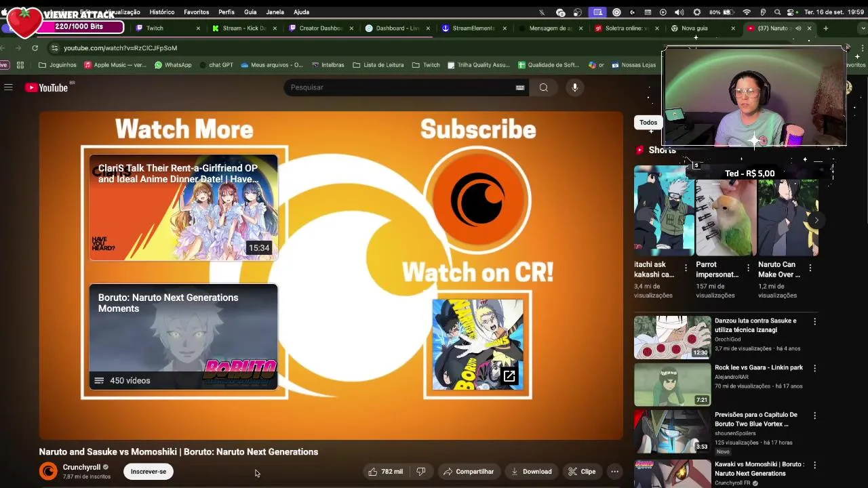Click the Clipe button
This screenshot has width=868, height=488.
(x=582, y=472)
